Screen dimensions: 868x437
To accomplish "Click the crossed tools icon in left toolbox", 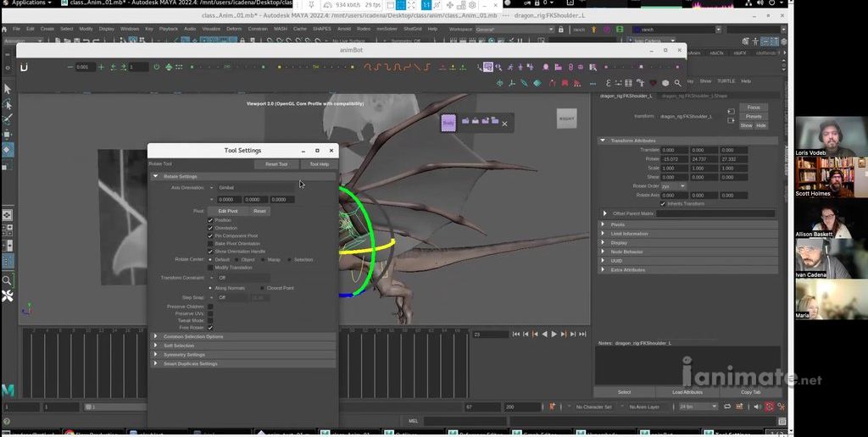I will [x=7, y=296].
